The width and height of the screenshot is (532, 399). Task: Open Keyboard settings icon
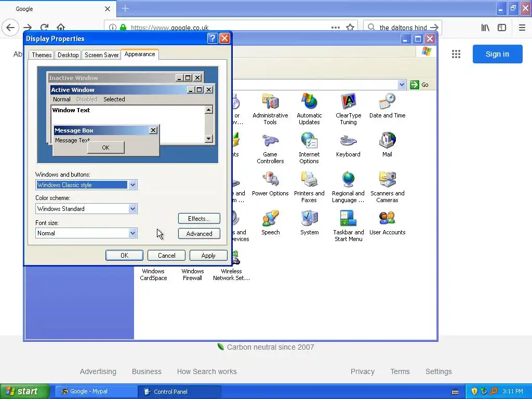coord(348,145)
